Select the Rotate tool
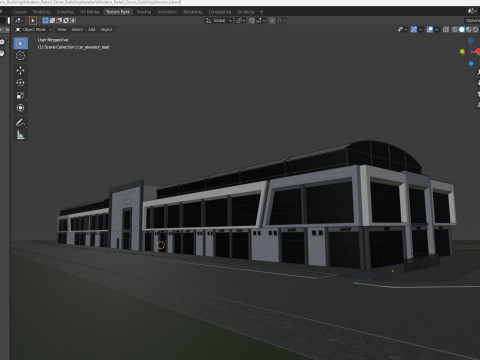 [x=21, y=83]
